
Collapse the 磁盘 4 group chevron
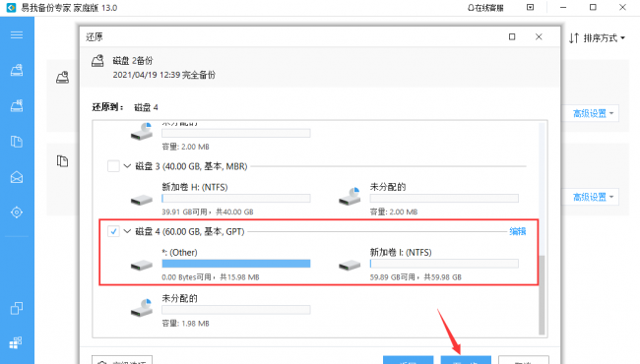127,231
